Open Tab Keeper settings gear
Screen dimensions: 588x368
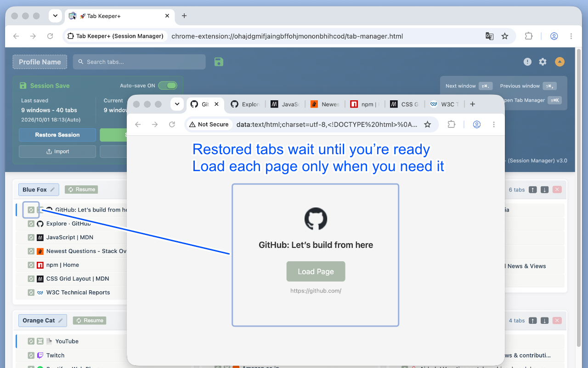point(543,62)
